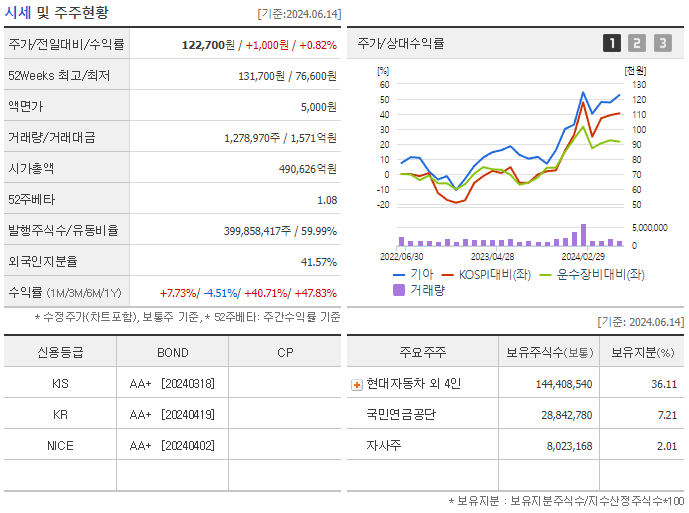This screenshot has width=689, height=513.
Task: Select the 보유주식수(보통) column header
Action: [550, 353]
